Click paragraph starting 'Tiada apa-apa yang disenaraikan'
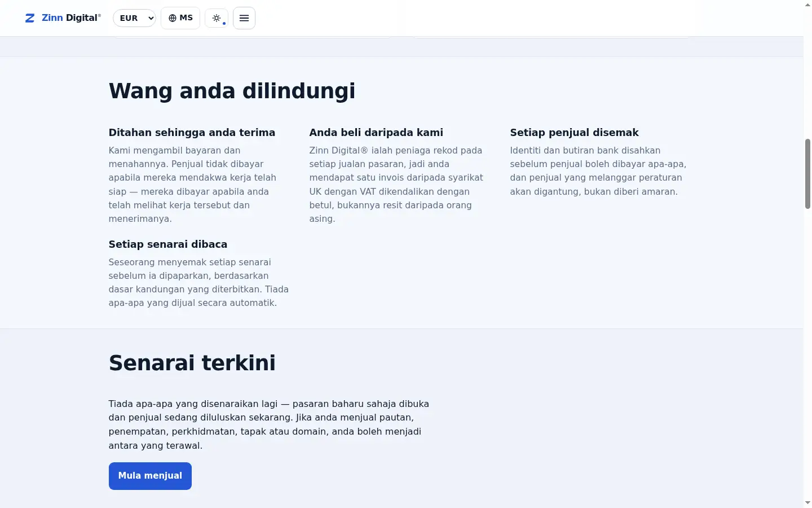Viewport: 812px width, 508px height. coord(269,424)
